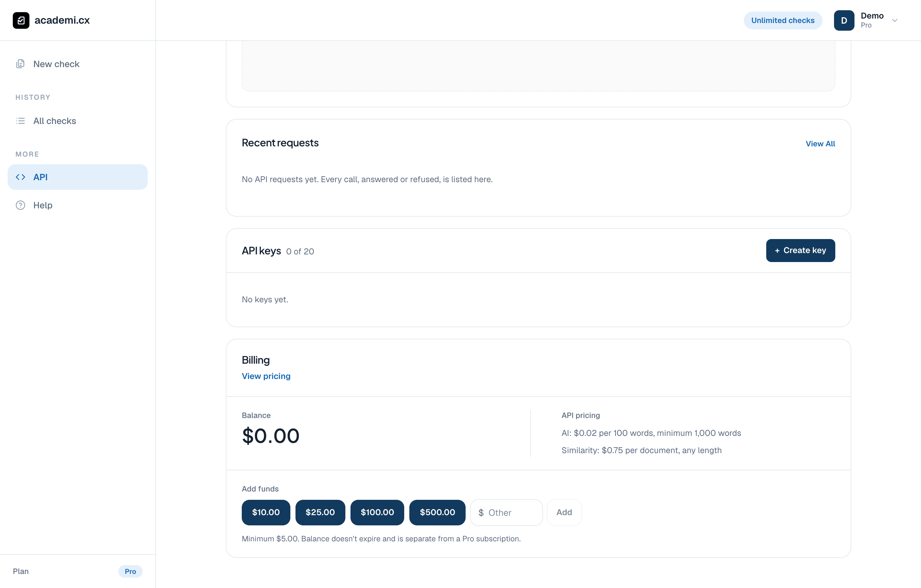Click the Help question mark icon
The height and width of the screenshot is (588, 921).
20,205
